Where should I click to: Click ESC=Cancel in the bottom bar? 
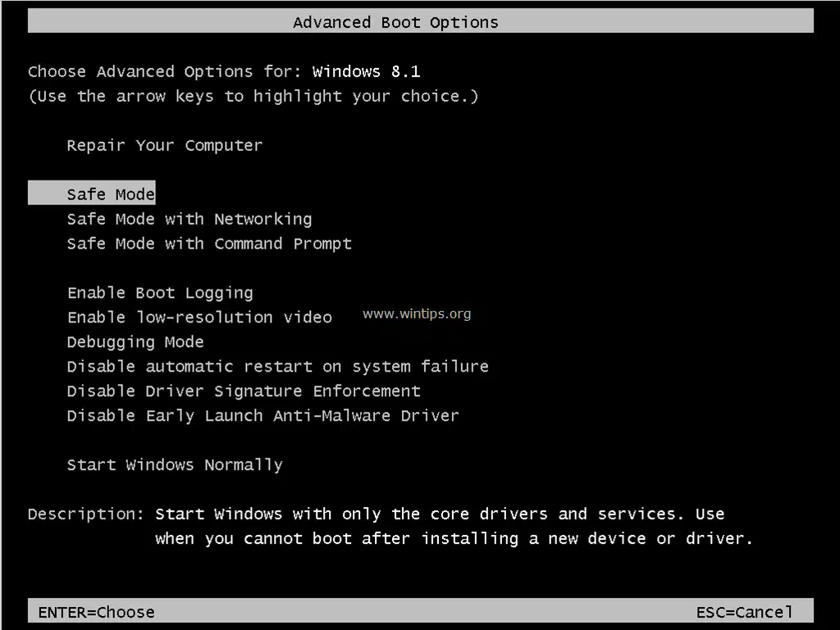click(x=744, y=612)
